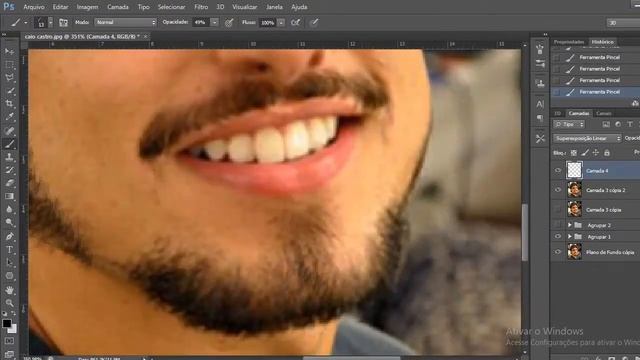
Task: Select the Healing Brush tool
Action: pyautogui.click(x=9, y=131)
